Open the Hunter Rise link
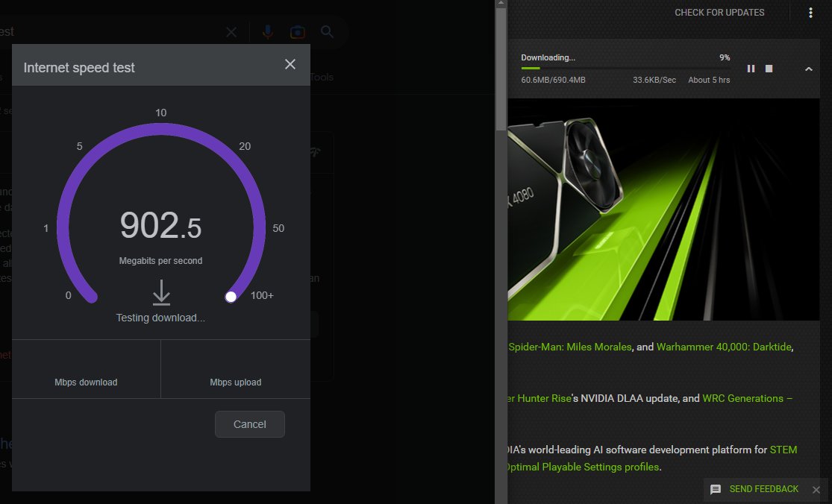Viewport: 832px width, 504px height. (539, 398)
